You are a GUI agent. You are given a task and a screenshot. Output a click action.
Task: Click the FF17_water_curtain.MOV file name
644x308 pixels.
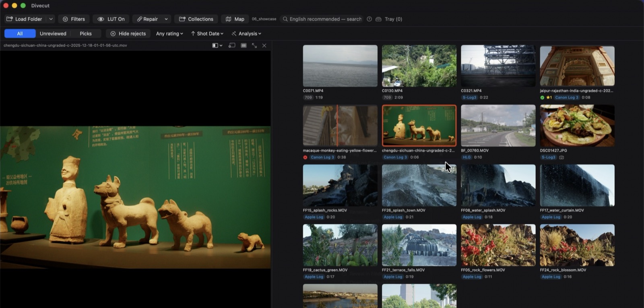[x=562, y=210]
